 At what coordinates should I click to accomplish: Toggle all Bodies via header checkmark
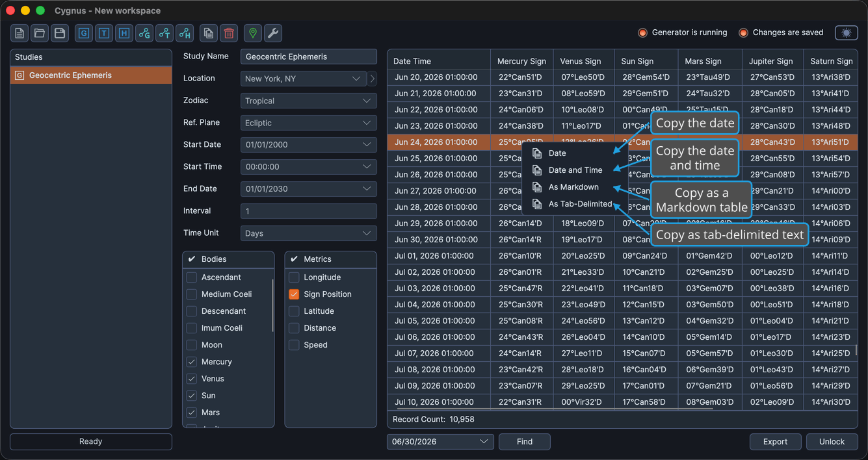click(x=192, y=259)
